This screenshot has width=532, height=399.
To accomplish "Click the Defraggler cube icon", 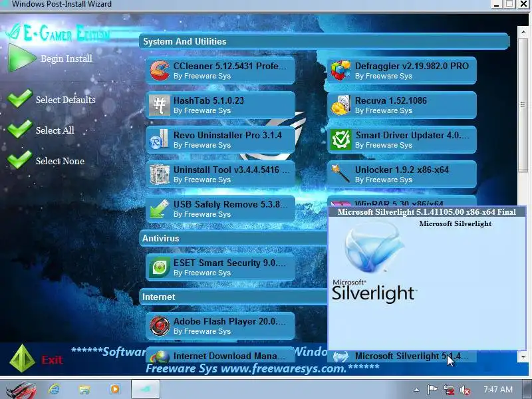I will pyautogui.click(x=340, y=70).
